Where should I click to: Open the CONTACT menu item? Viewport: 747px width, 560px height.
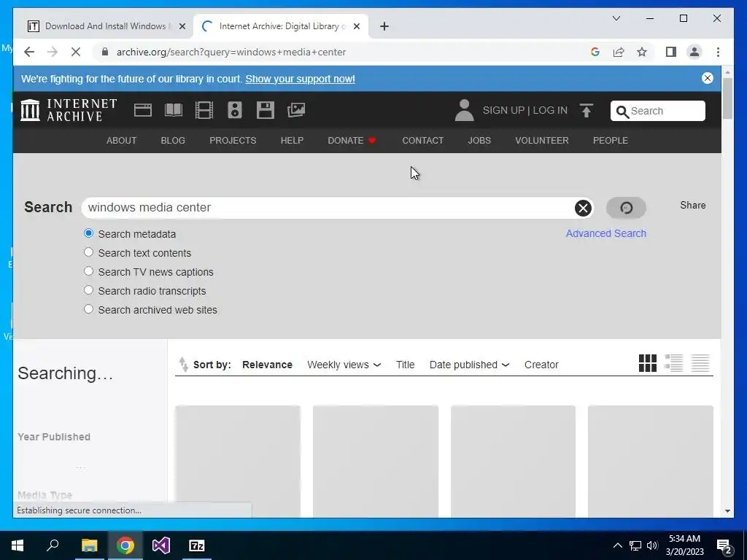(422, 141)
